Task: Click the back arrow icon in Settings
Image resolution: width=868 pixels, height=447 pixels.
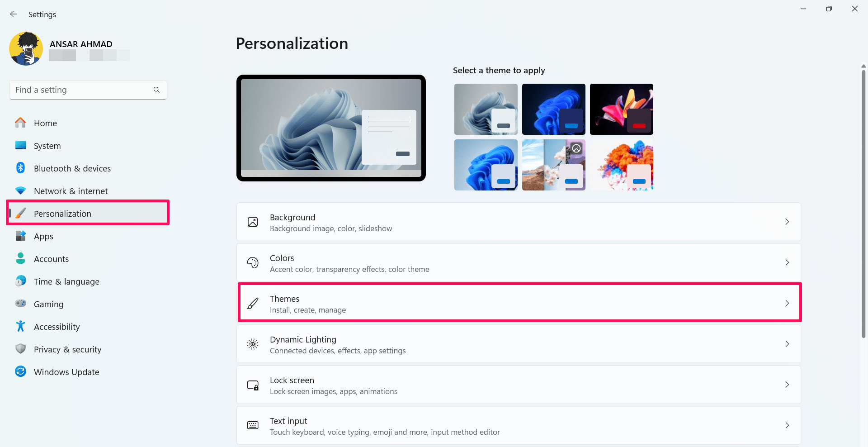Action: point(14,14)
